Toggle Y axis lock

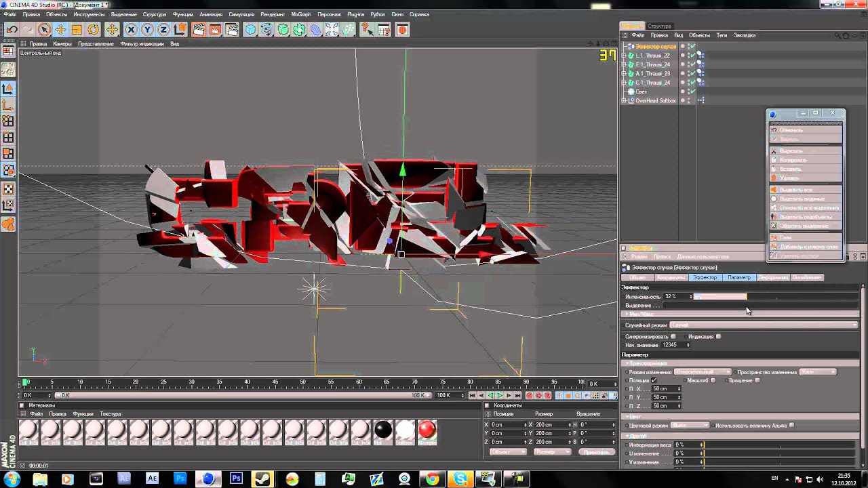[x=147, y=30]
